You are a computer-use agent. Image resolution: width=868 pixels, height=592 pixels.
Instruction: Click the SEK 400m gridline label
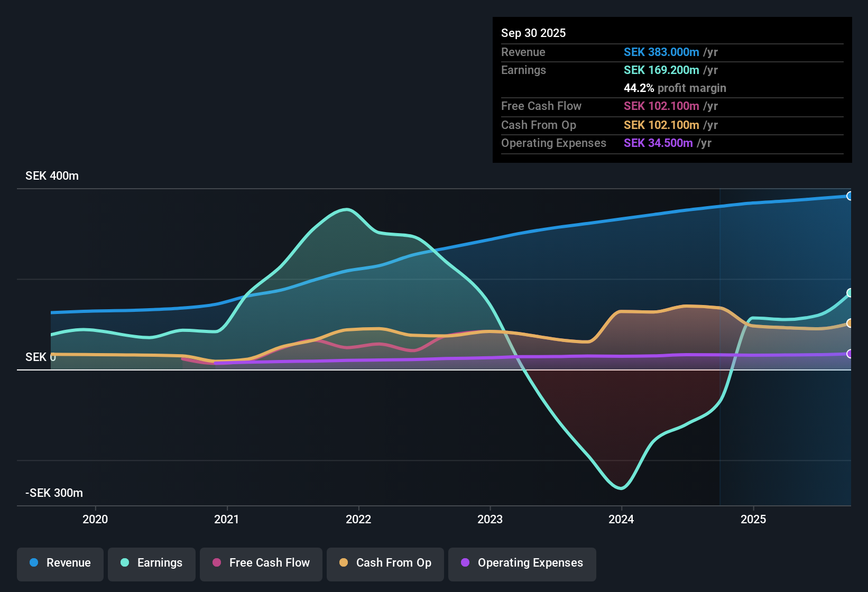tap(51, 175)
